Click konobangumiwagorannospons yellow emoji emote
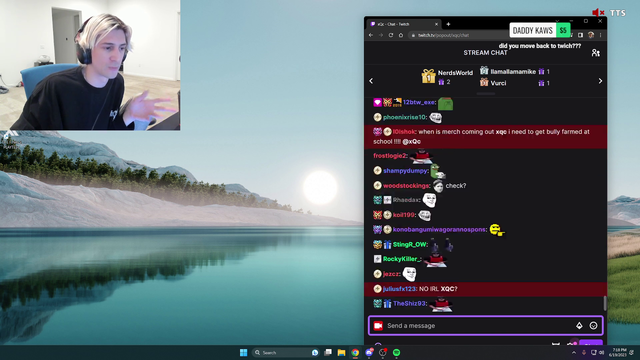 (x=496, y=230)
